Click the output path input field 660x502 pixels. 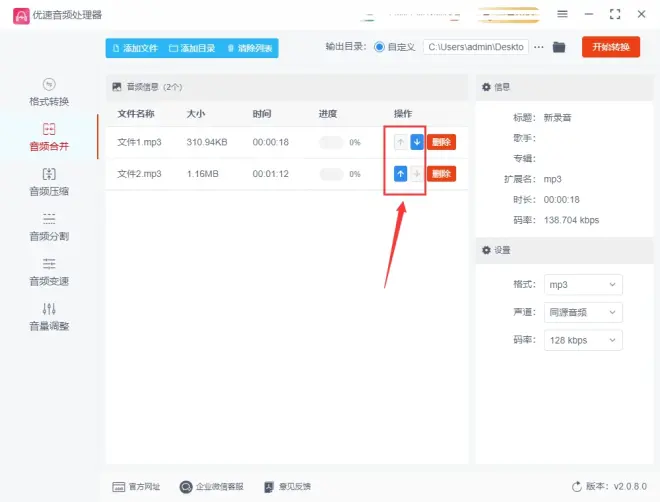point(476,47)
